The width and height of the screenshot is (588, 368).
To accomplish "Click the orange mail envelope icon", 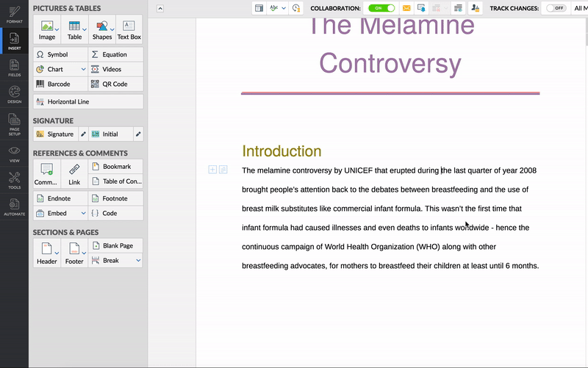I will point(406,8).
